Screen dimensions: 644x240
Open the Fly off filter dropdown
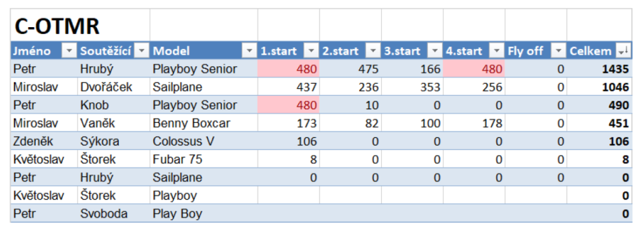pyautogui.click(x=558, y=51)
